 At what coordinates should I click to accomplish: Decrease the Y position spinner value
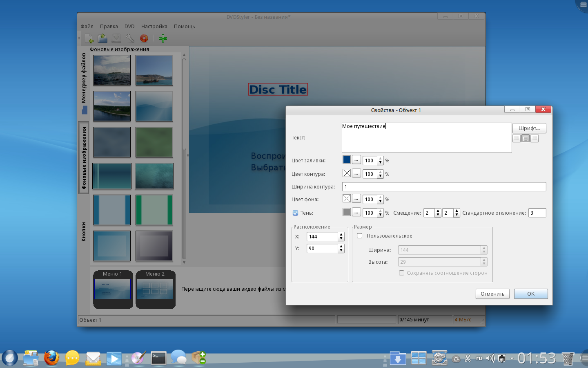tap(341, 251)
